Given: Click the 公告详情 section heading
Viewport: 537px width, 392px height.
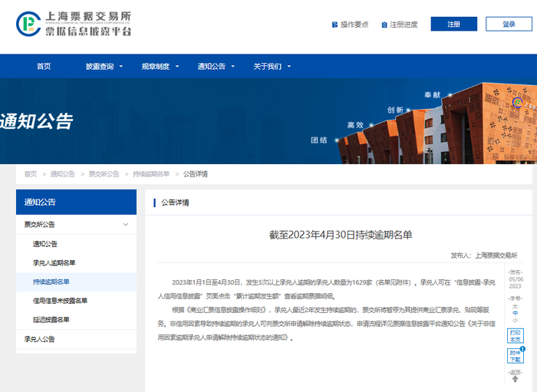Looking at the screenshot, I should pos(175,203).
